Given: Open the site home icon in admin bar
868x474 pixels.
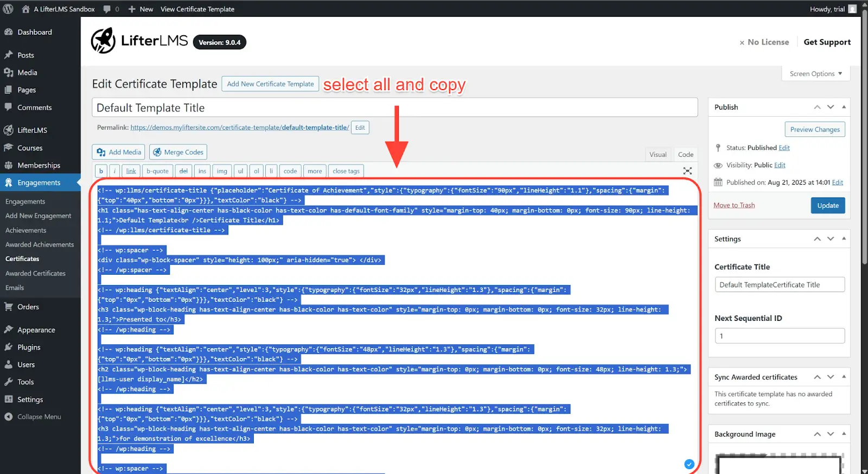Looking at the screenshot, I should click(x=25, y=9).
